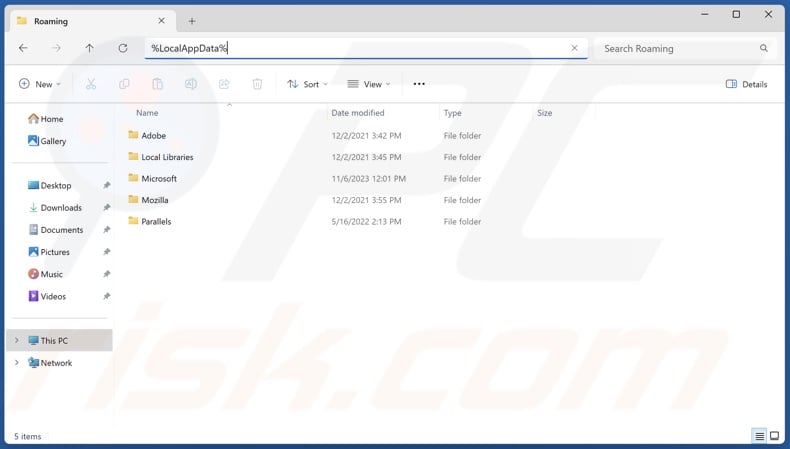The image size is (790, 449).
Task: Click the search magnifier icon
Action: [x=764, y=48]
